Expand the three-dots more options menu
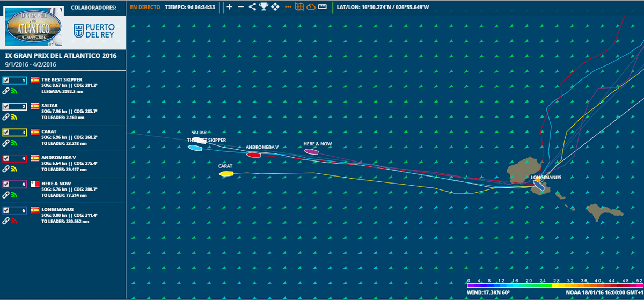644x300 pixels. pyautogui.click(x=288, y=7)
